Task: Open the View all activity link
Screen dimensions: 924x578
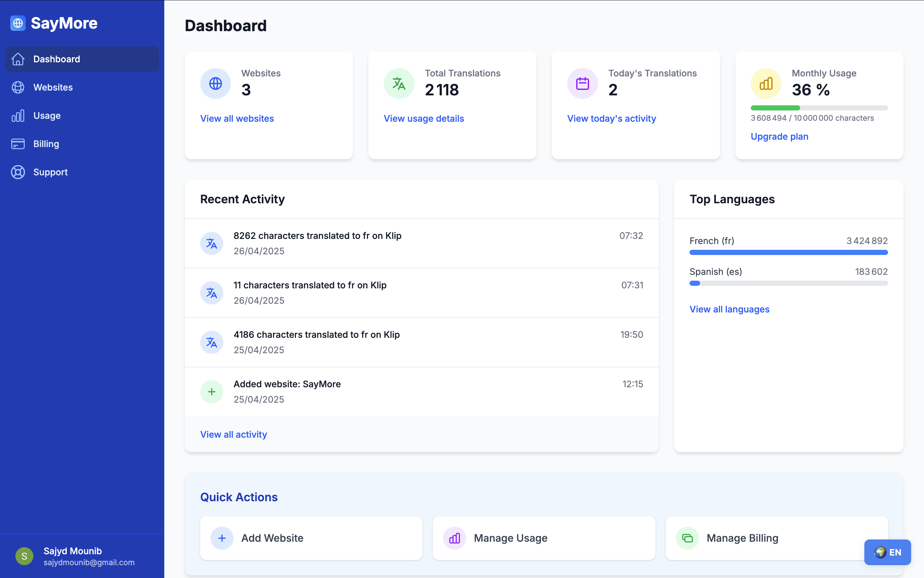Action: tap(234, 434)
